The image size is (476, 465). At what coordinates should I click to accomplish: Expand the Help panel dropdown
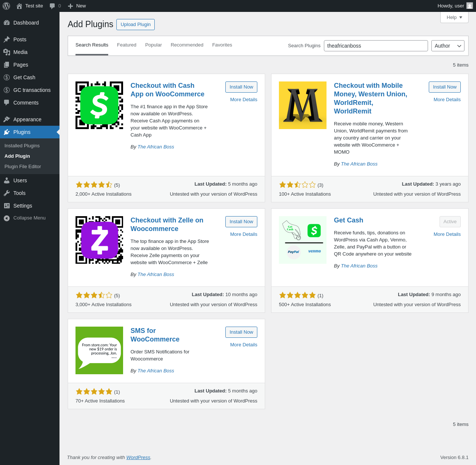coord(454,17)
